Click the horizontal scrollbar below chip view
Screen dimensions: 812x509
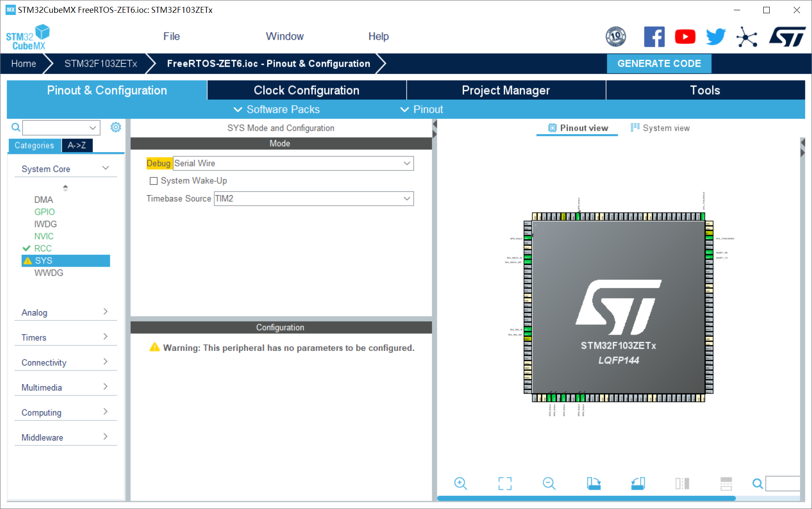tap(586, 498)
